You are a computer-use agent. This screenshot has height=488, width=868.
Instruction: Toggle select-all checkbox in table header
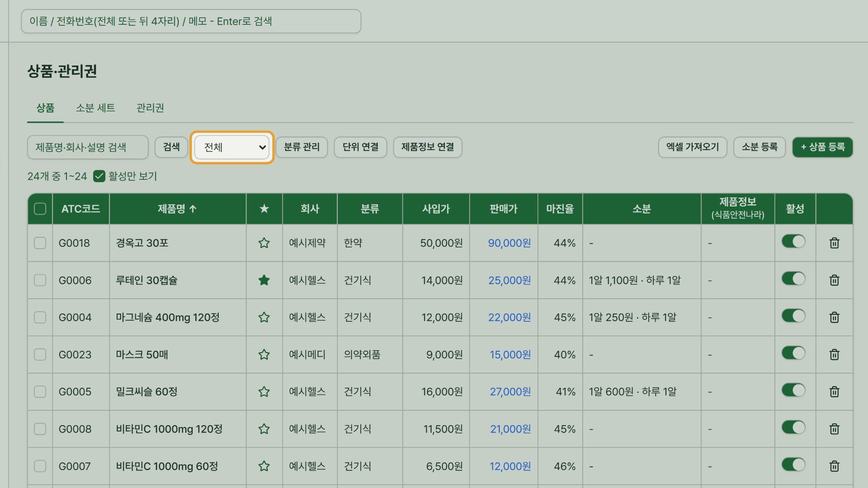[40, 209]
